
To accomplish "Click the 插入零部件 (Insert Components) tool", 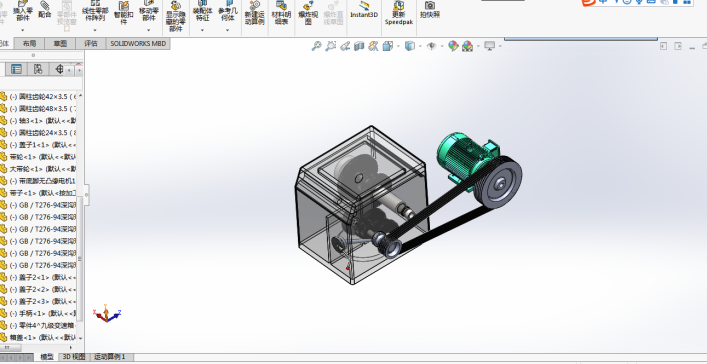I will (23, 11).
